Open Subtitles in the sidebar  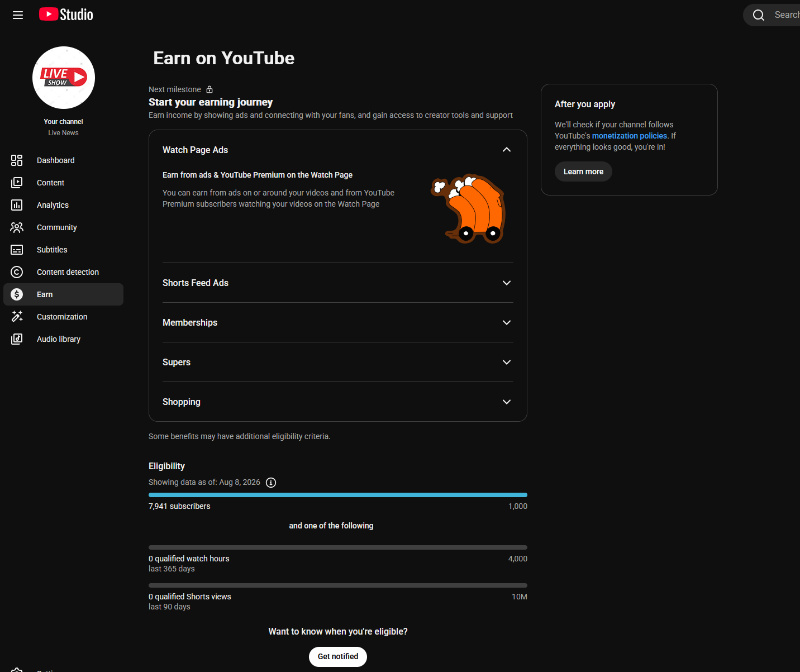click(x=64, y=250)
